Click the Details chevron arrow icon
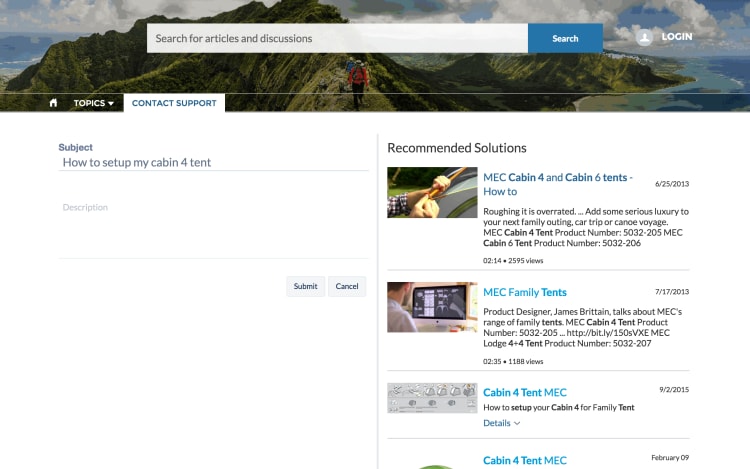 pos(517,423)
